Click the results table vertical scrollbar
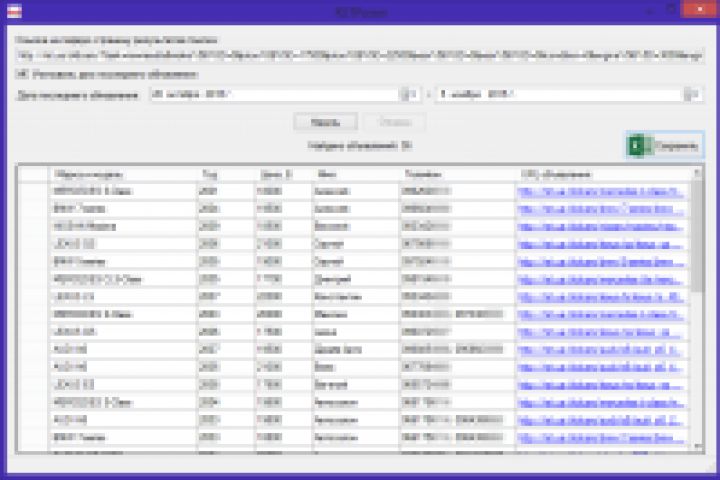Screen dimensions: 720x480 pyautogui.click(x=698, y=309)
